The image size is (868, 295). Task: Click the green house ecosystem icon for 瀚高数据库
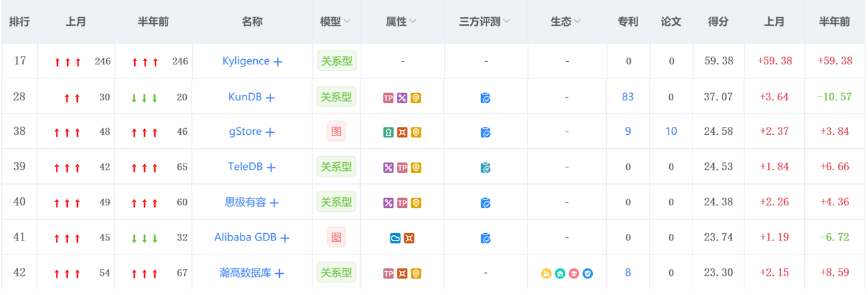(x=560, y=273)
